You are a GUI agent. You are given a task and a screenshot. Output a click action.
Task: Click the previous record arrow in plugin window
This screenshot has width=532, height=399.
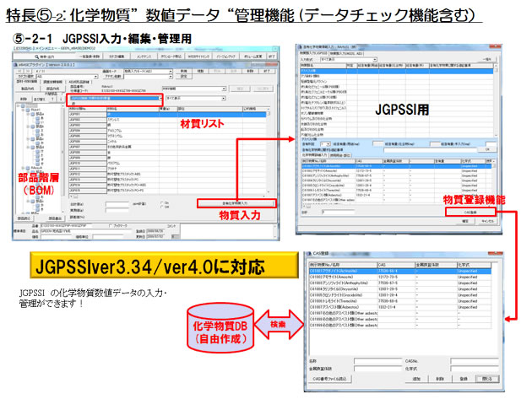coord(19,71)
